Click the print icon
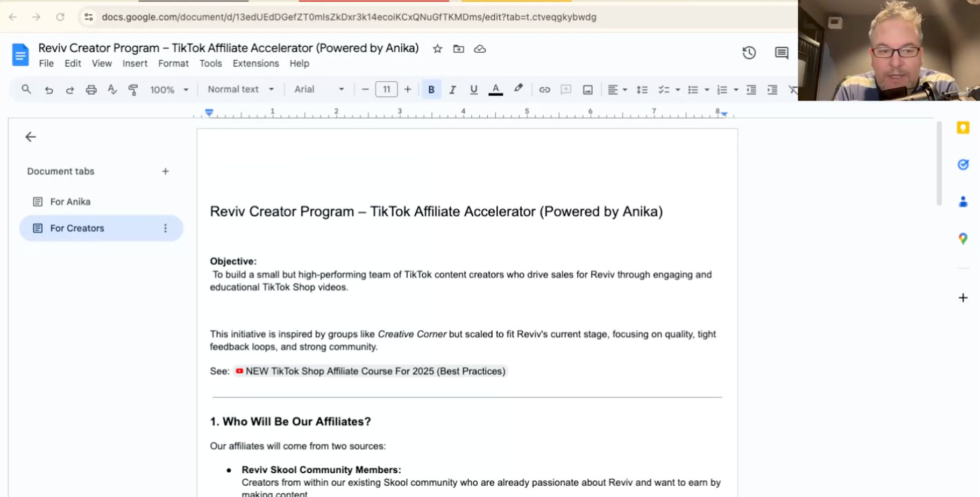This screenshot has height=497, width=980. pyautogui.click(x=91, y=90)
